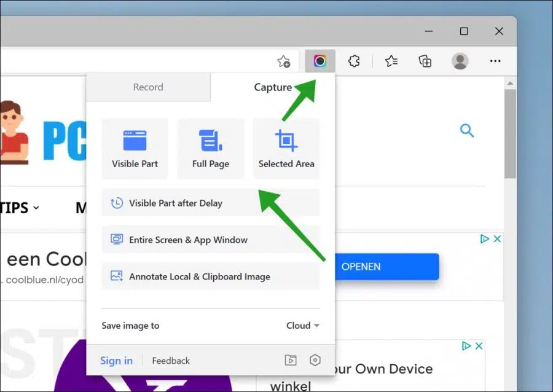Click the site mascot logo image

(x=14, y=133)
